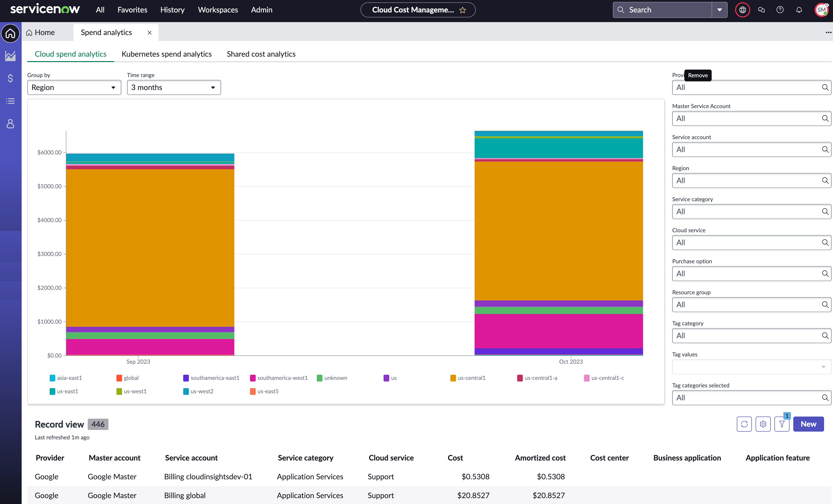Screen dimensions: 833x504
Task: Toggle us-west1 legend series
Action: 131,391
